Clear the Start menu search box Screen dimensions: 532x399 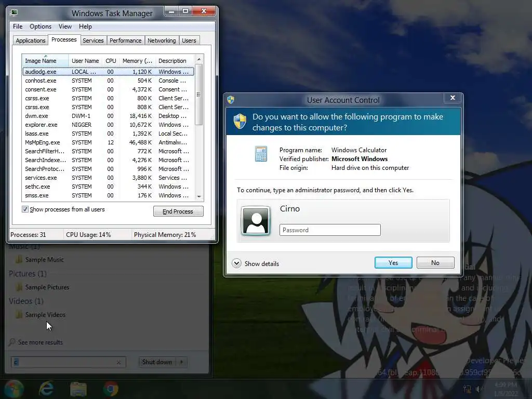(119, 362)
